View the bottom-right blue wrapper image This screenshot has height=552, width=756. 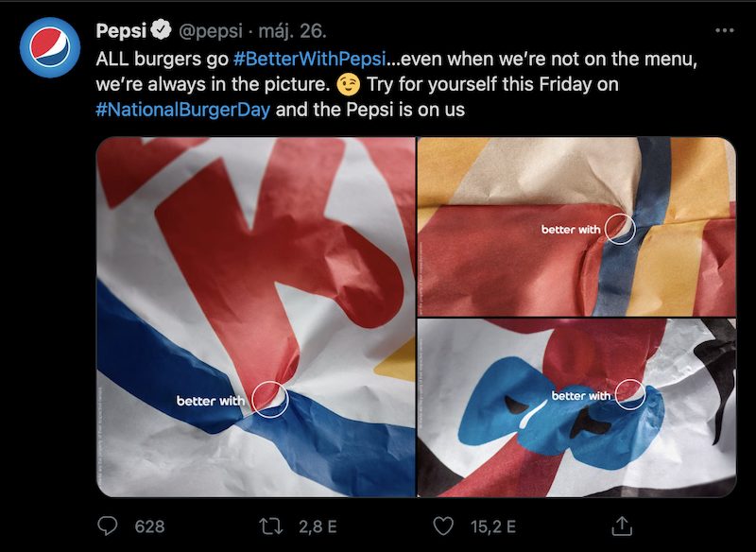(576, 407)
